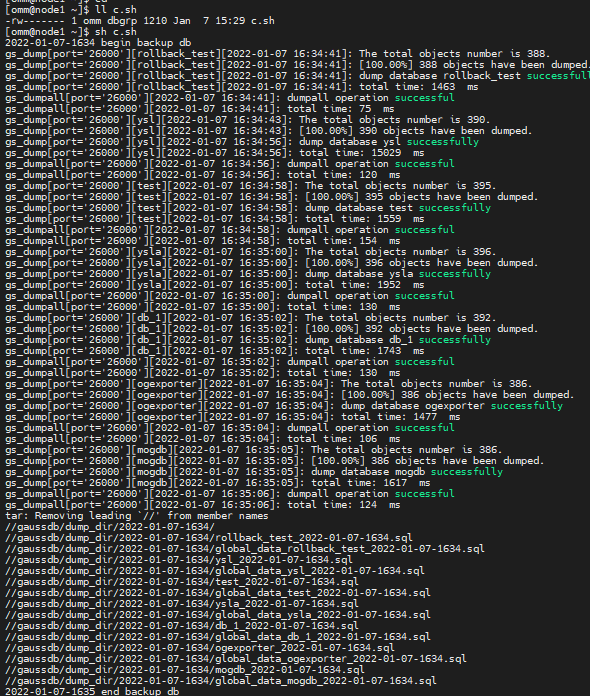The width and height of the screenshot is (590, 696).
Task: Click 'total time: 1743 ms' text
Action: [365, 351]
